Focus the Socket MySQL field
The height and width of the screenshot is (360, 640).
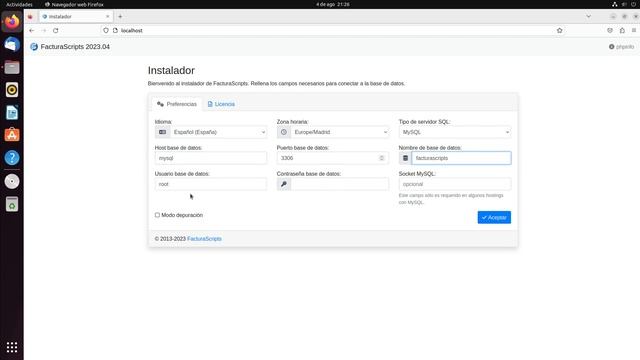(455, 184)
